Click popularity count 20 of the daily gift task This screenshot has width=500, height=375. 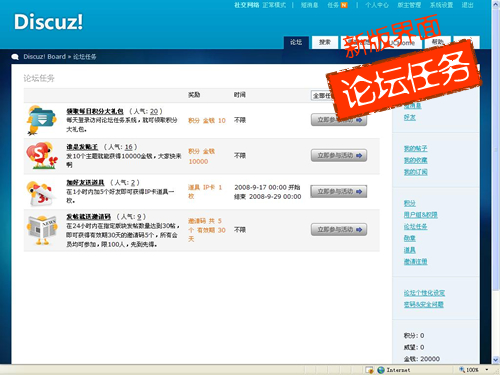click(154, 111)
